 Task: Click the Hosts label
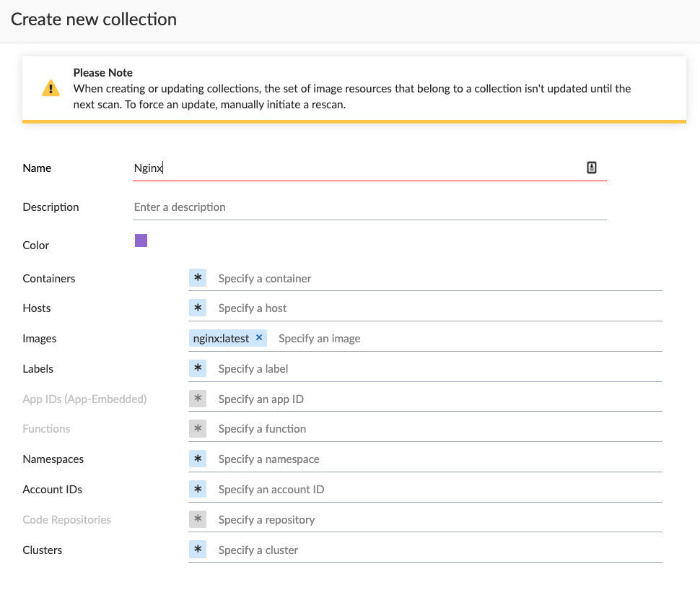[x=37, y=308]
